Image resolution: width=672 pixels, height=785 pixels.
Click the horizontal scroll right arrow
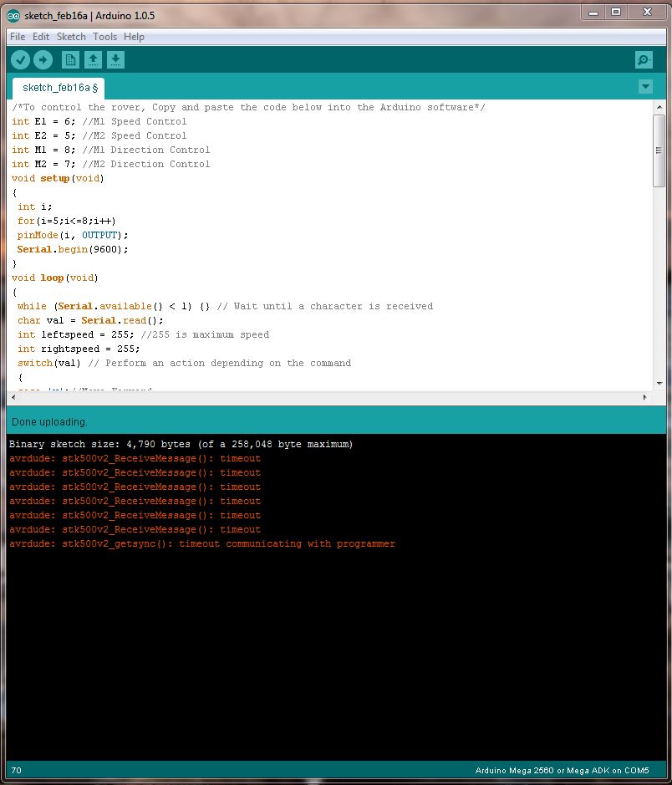(644, 397)
